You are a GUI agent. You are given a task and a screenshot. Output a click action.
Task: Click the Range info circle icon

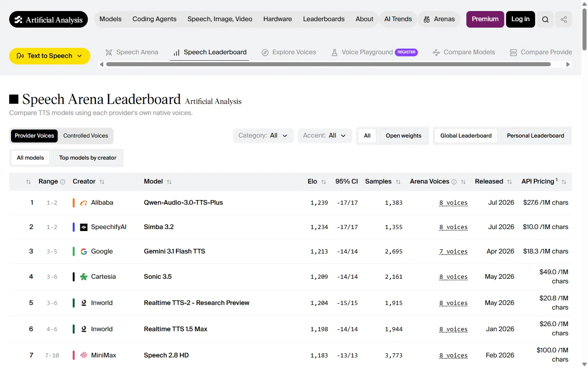point(63,182)
